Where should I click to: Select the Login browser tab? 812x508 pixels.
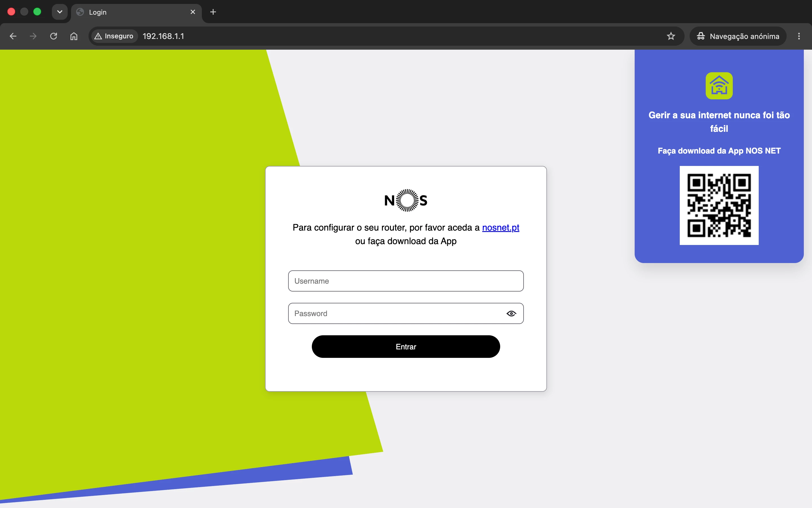pyautogui.click(x=136, y=12)
